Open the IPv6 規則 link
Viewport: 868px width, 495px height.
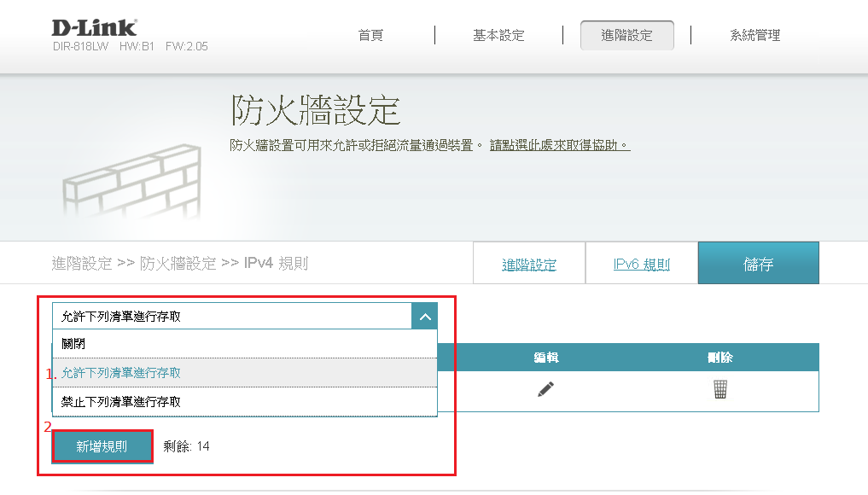pos(641,265)
